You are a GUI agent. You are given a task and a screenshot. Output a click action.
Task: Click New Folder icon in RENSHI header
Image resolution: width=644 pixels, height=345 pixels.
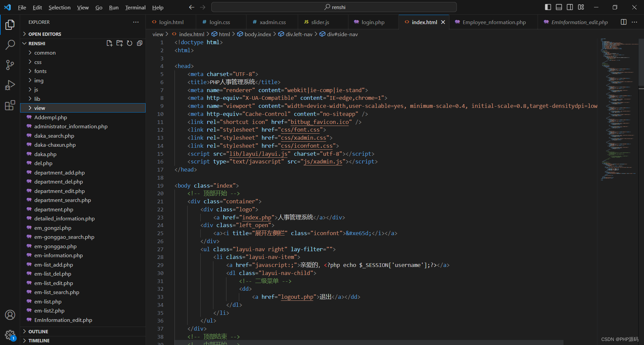point(119,43)
